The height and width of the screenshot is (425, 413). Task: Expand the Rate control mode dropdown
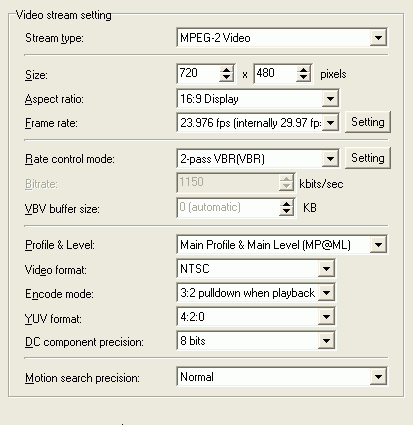click(330, 159)
